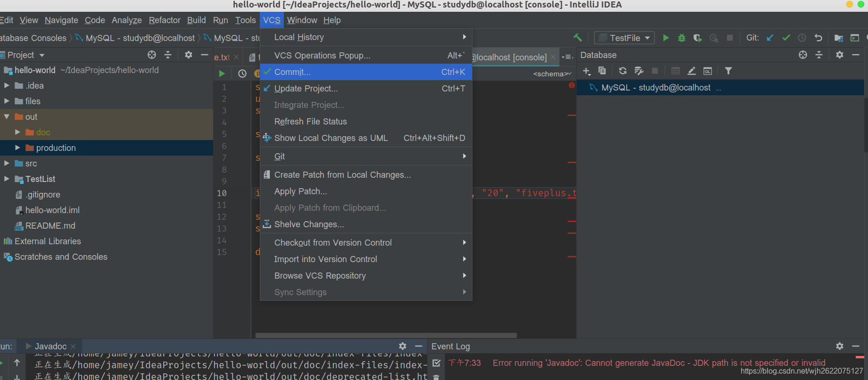Viewport: 868px width, 380px height.
Task: Open Local History submenu
Action: 366,37
